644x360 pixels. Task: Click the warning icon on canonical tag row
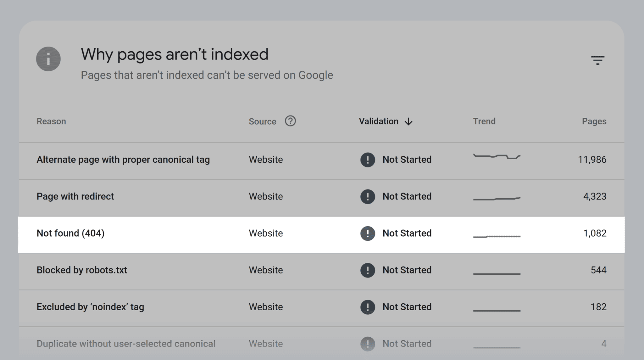click(x=367, y=160)
